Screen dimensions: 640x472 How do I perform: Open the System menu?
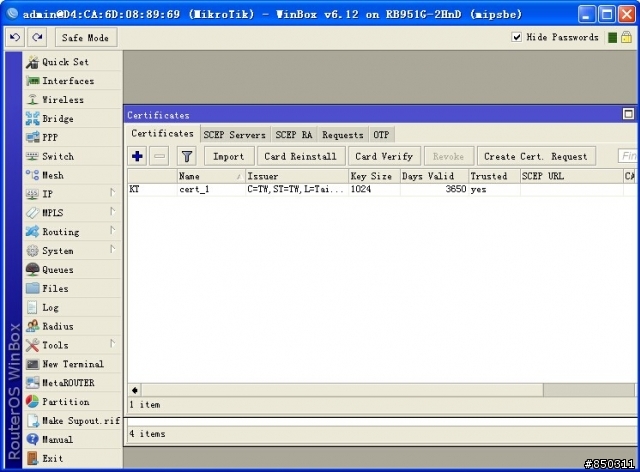(73, 251)
